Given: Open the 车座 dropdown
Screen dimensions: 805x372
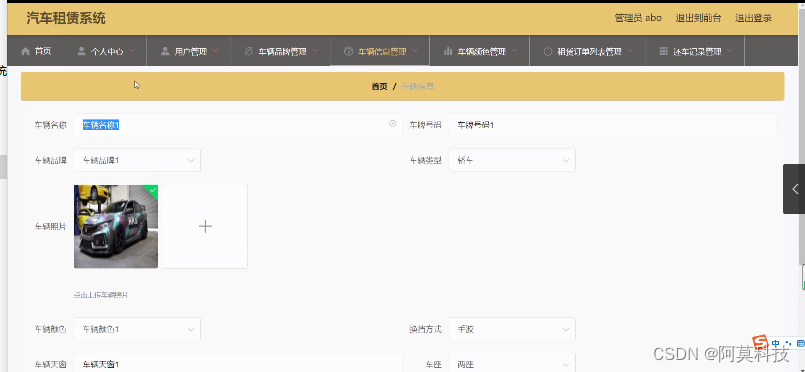Looking at the screenshot, I should click(512, 364).
